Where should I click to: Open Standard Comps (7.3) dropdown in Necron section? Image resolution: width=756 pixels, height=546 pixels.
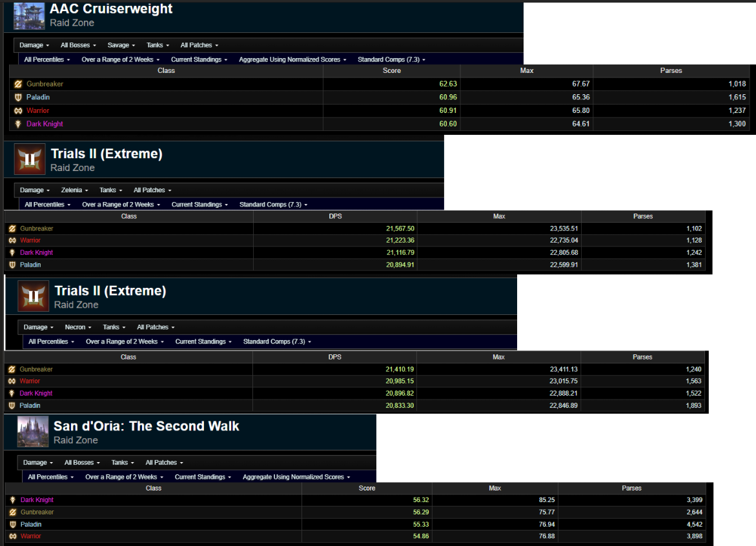coord(277,341)
